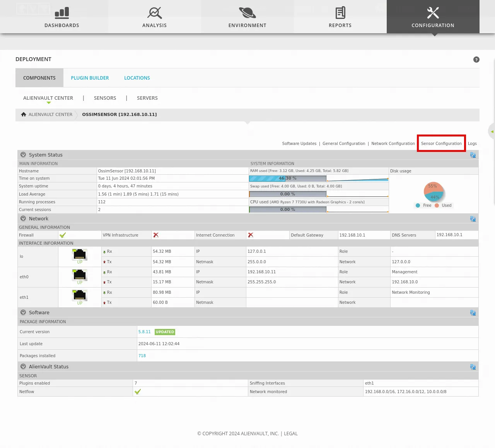
Task: Collapse the AlienVault Status section
Action: point(23,366)
